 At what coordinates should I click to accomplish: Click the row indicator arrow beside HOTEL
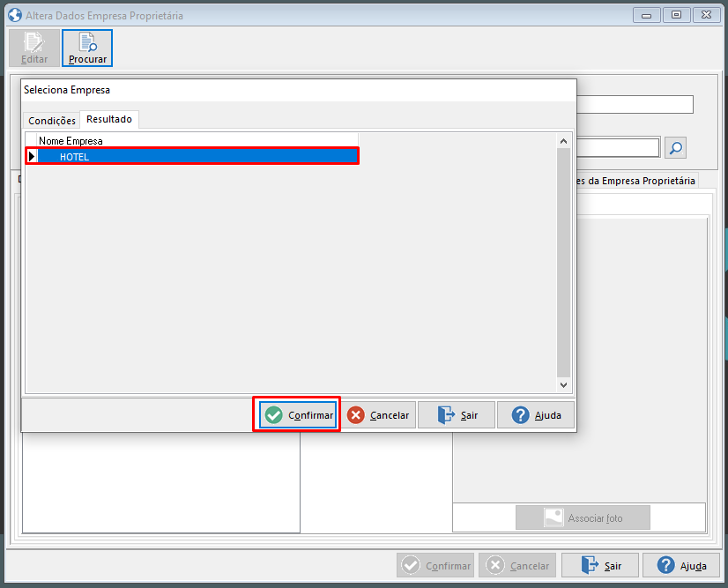32,157
